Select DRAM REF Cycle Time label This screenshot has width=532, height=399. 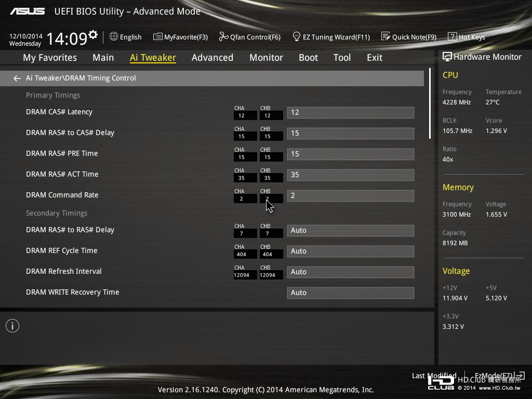61,250
